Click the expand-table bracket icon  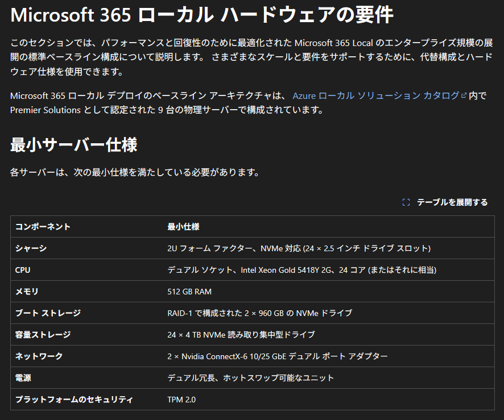pos(406,202)
